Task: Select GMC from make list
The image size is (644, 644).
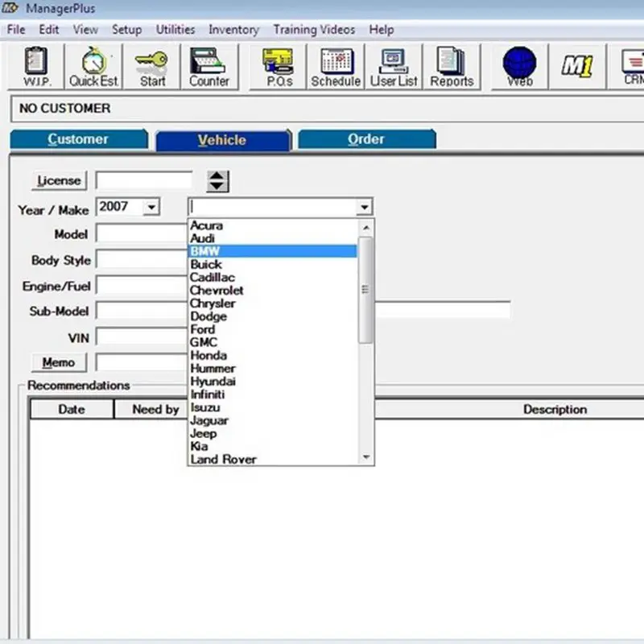Action: click(x=273, y=343)
